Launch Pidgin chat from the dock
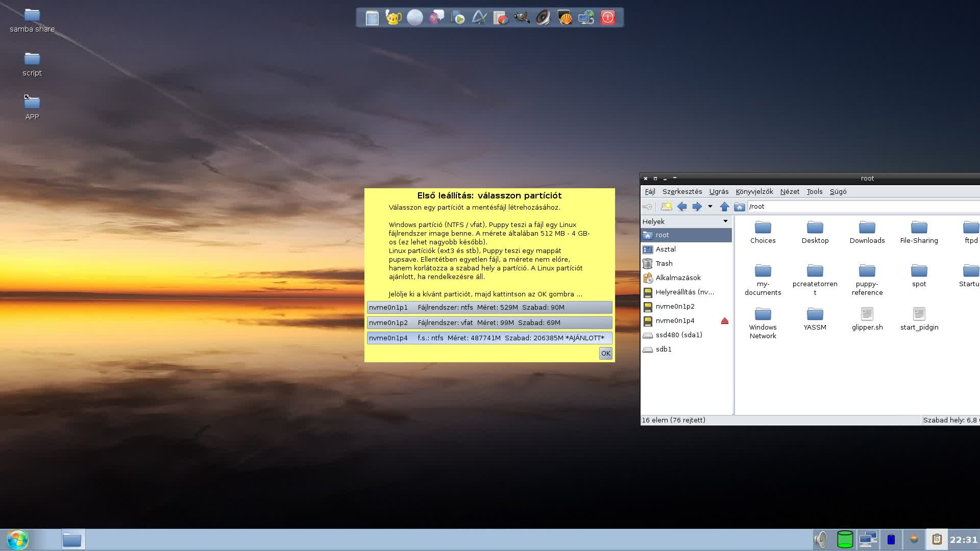Viewport: 980px width, 551px height. pyautogui.click(x=436, y=18)
